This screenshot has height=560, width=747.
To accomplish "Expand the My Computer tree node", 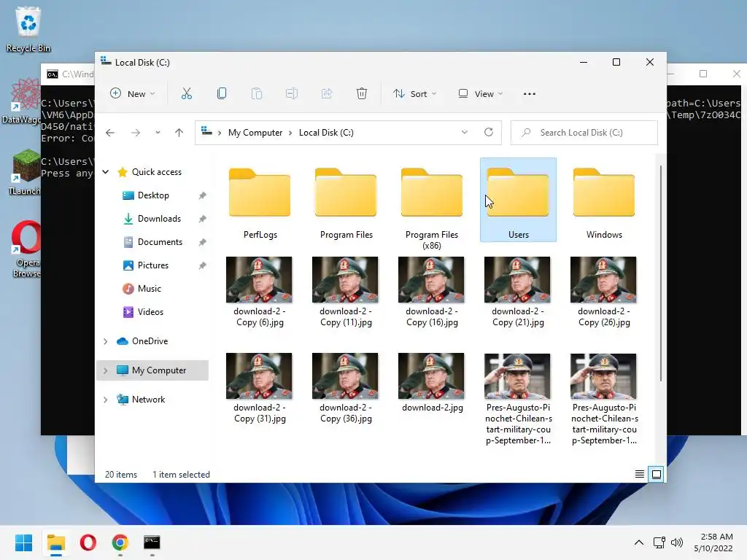I will [106, 370].
